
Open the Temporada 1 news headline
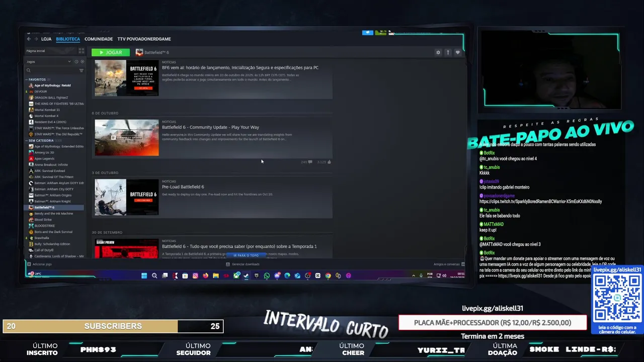coord(239,246)
